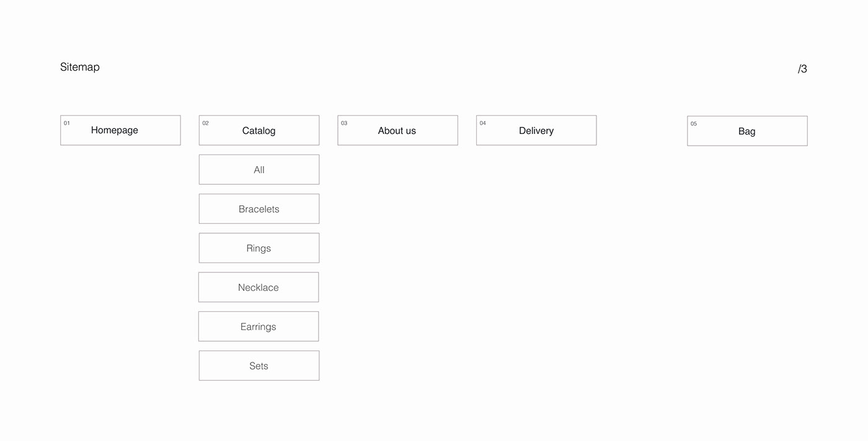Click the slash in the page indicator
868x441 pixels.
click(799, 69)
